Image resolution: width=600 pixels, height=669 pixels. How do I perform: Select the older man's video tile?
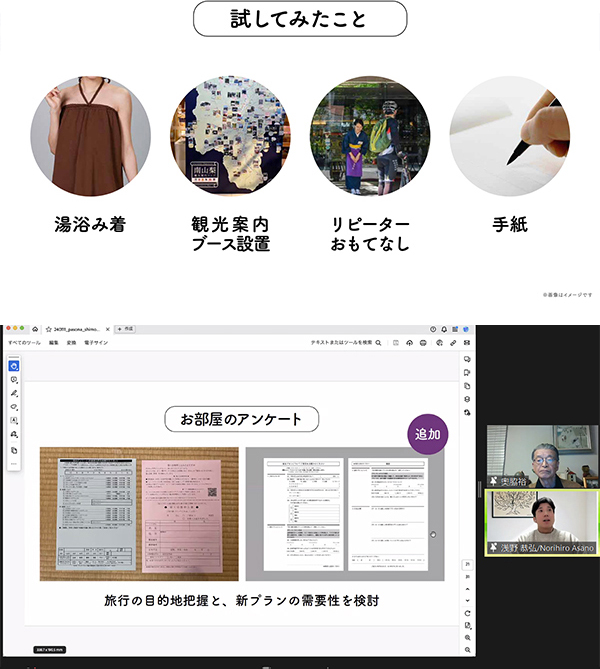coord(542,456)
